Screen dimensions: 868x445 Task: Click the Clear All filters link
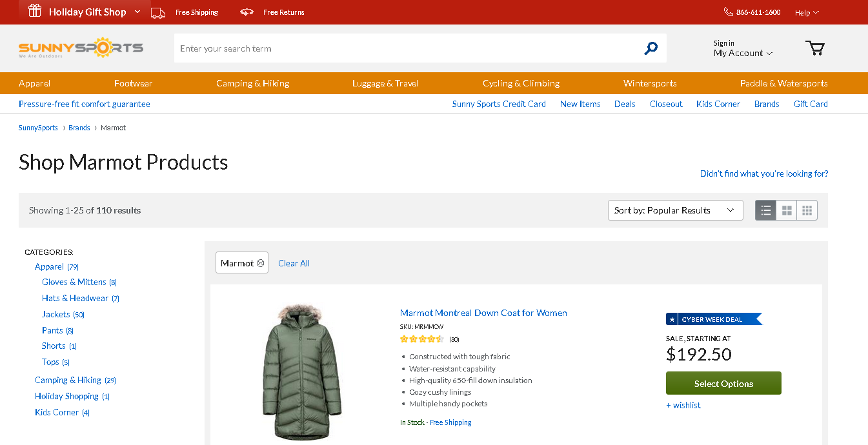click(294, 263)
